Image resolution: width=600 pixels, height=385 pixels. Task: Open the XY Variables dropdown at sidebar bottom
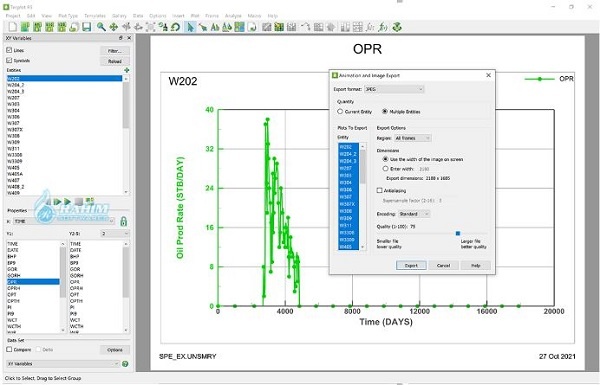(64, 364)
